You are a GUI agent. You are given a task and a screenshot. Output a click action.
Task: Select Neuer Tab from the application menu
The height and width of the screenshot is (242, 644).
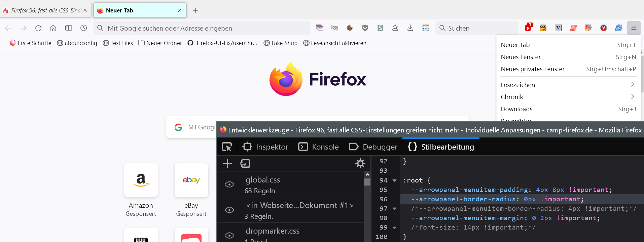[x=568, y=45]
